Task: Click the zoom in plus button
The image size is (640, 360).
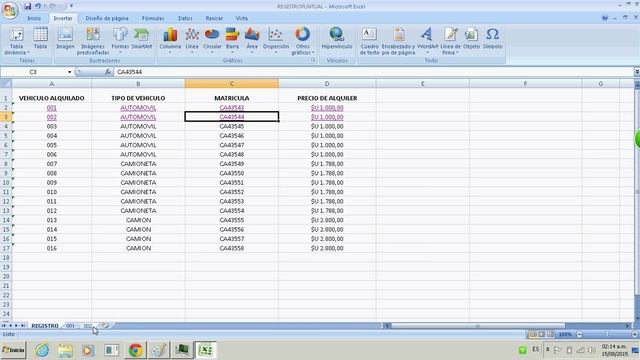Action: tap(634, 334)
